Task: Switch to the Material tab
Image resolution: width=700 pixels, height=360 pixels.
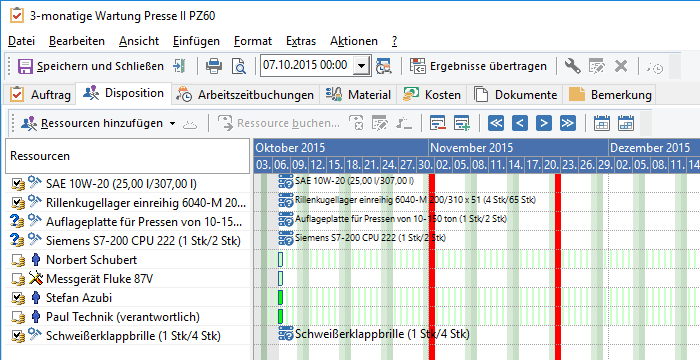Action: click(x=358, y=95)
